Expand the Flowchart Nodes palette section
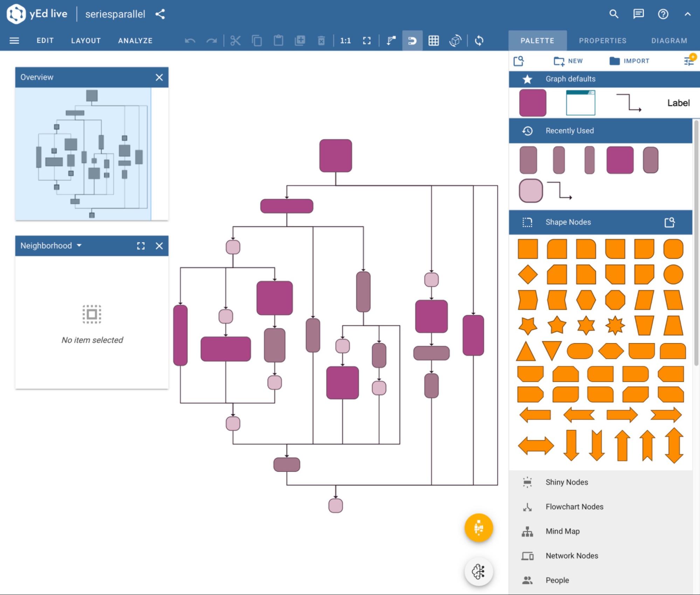Viewport: 700px width, 595px height. tap(574, 507)
